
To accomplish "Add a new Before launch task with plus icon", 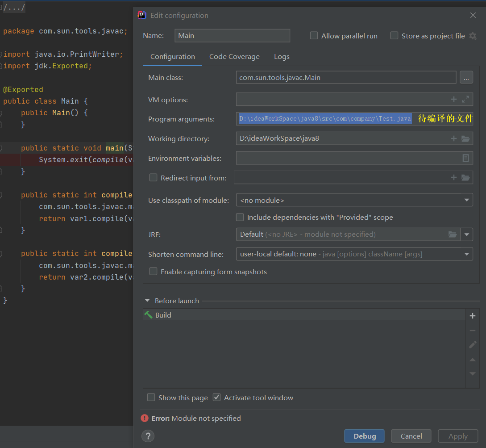I will point(472,315).
